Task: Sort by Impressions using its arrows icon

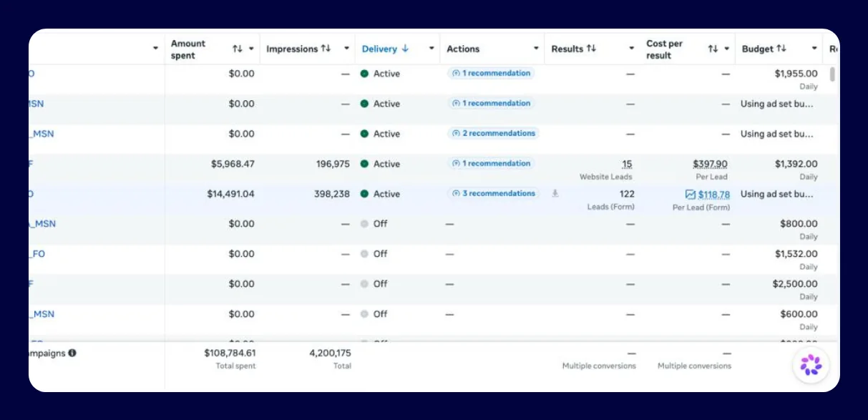Action: 326,49
